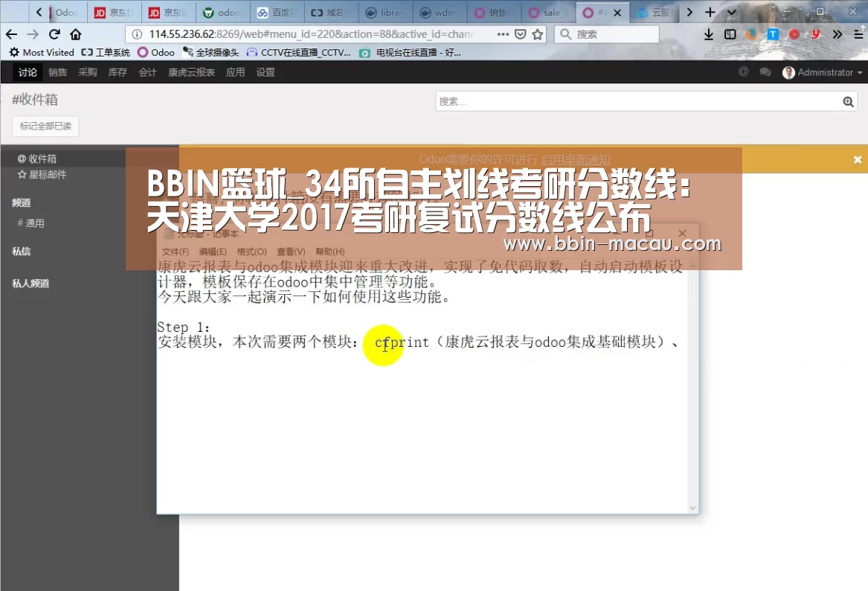The height and width of the screenshot is (591, 868).
Task: Open the browser home page icon
Action: coord(76,34)
